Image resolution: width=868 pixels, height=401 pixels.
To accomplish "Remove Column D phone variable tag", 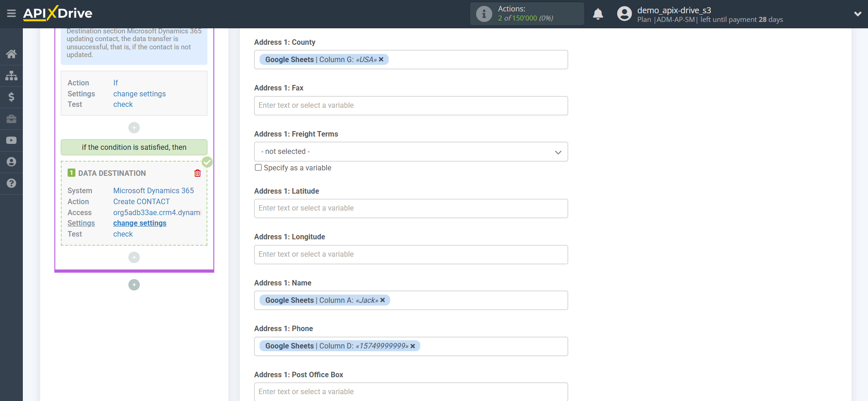I will coord(413,346).
